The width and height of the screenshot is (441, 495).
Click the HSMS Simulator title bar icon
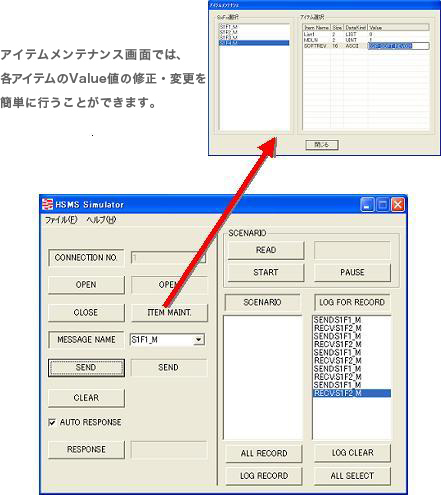(48, 204)
